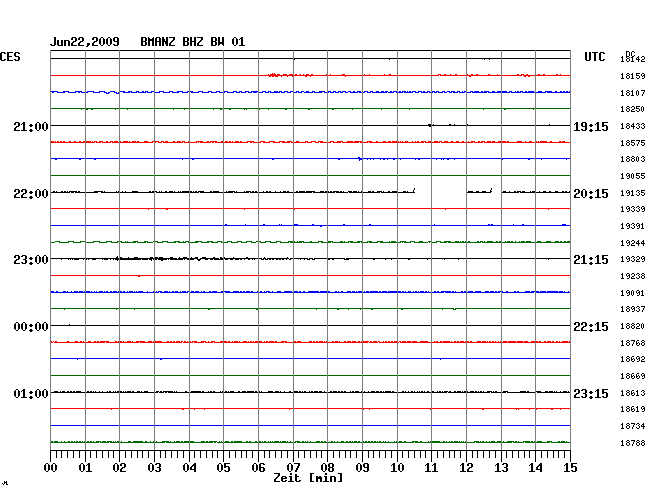650x494 pixels.
Task: Click the DC value 18619
Action: pos(633,409)
